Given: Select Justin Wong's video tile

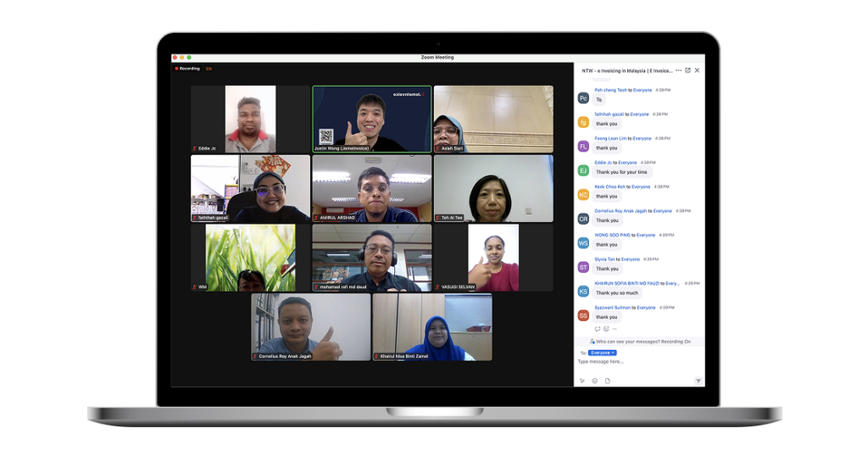Looking at the screenshot, I should click(371, 119).
